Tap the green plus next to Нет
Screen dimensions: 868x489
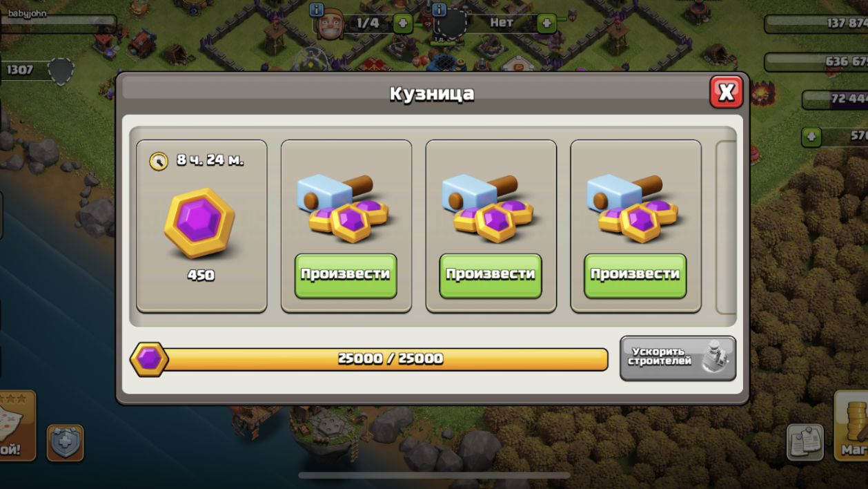546,23
